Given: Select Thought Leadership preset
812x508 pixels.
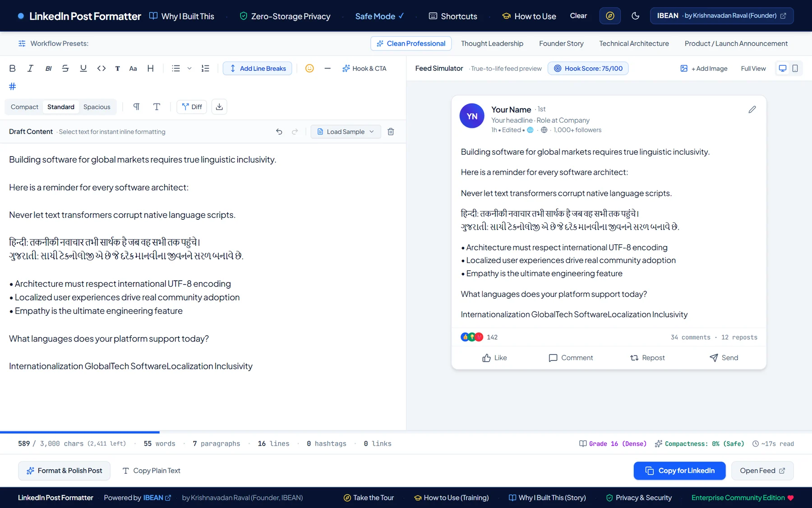Looking at the screenshot, I should [492, 44].
